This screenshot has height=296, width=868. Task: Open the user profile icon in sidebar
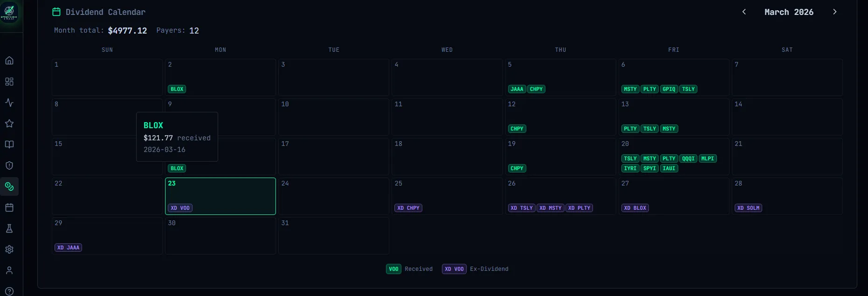pos(9,270)
